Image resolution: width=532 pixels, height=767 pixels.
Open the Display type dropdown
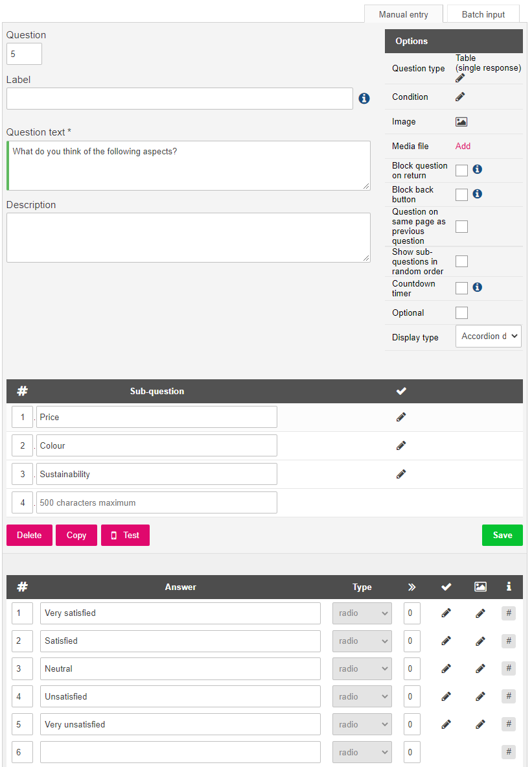point(489,336)
